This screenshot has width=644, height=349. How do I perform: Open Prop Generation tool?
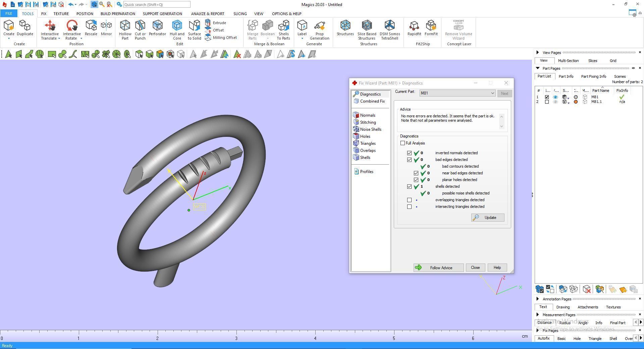pyautogui.click(x=319, y=30)
